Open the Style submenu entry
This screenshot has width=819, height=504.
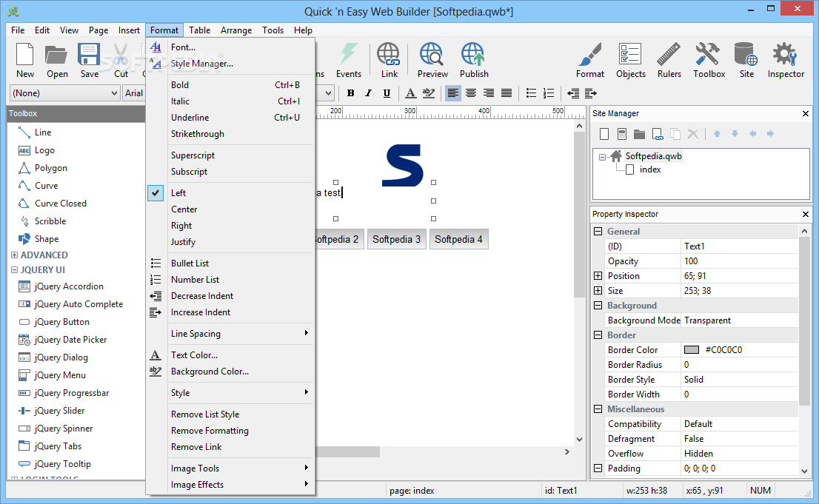click(230, 393)
